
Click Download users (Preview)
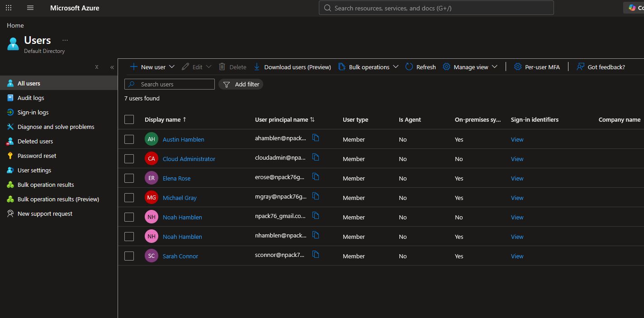(292, 67)
